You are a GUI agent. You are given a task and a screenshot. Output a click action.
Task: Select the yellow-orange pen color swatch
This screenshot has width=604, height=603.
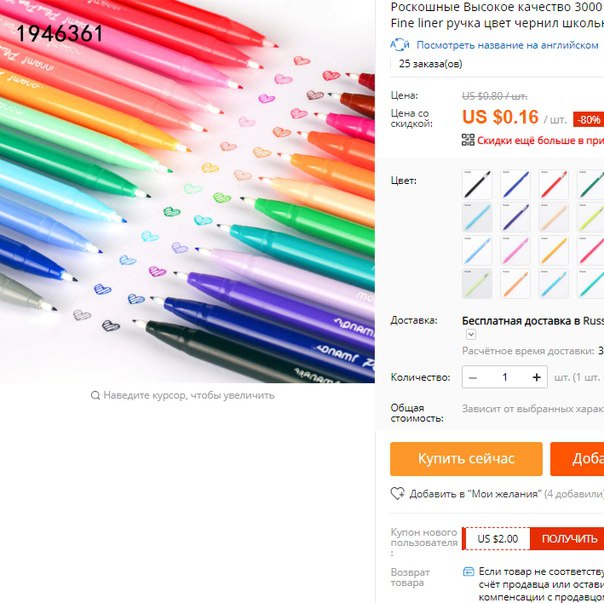[x=554, y=250]
